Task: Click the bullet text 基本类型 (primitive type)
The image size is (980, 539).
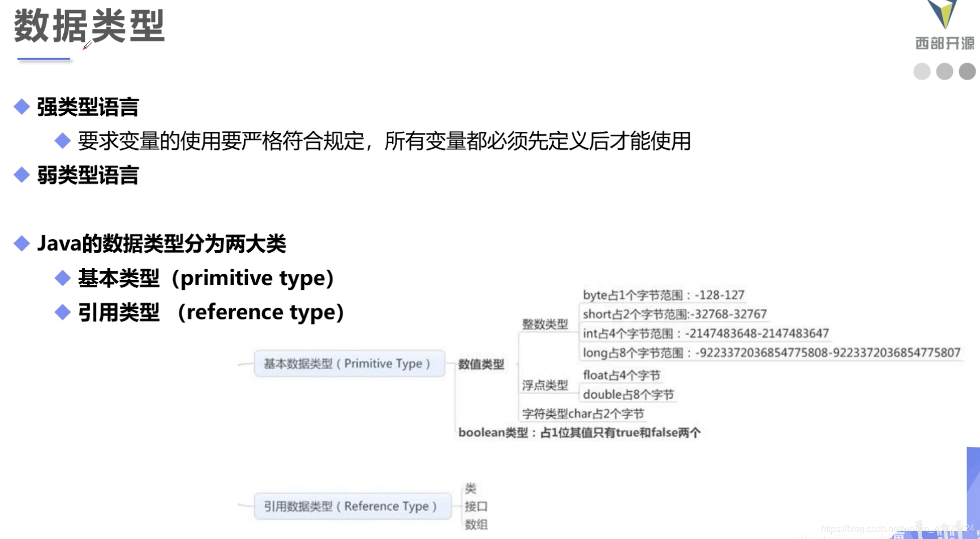Action: coord(206,278)
